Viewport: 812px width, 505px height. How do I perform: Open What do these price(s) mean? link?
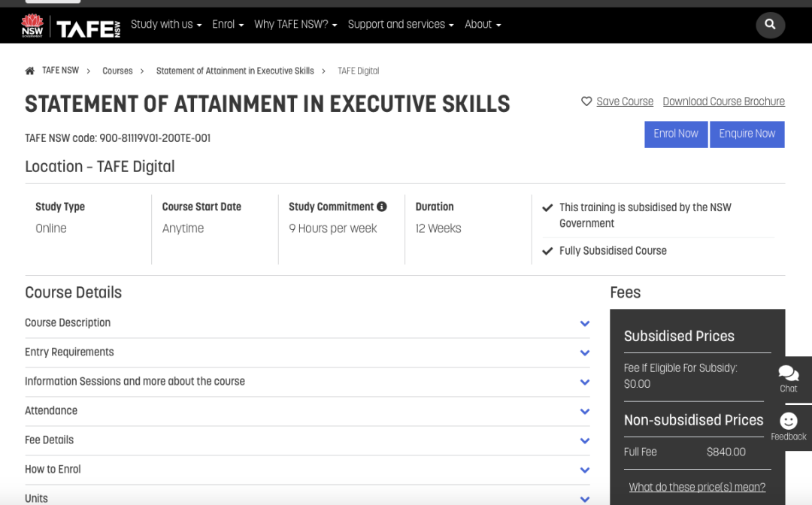[697, 487]
